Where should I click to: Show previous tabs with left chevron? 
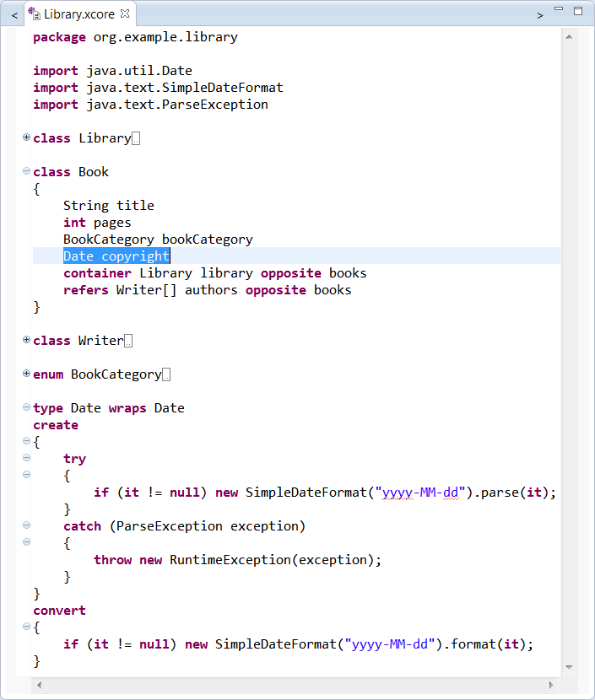(14, 16)
